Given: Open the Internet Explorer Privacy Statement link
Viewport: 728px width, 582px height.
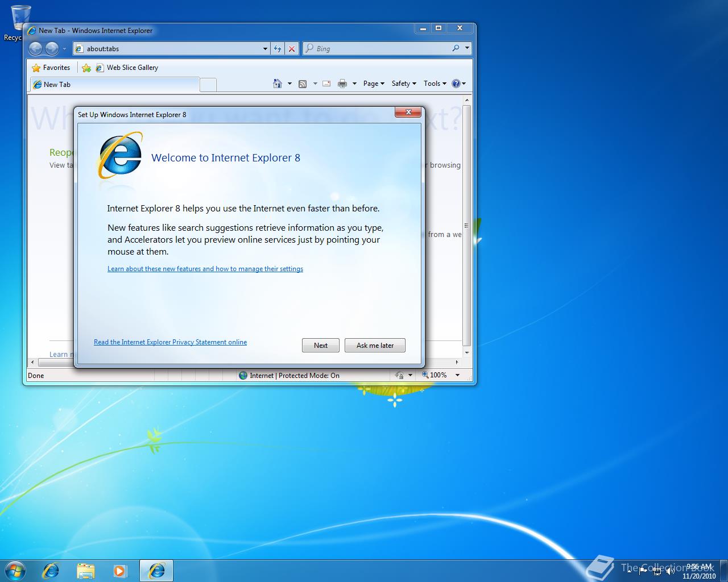Looking at the screenshot, I should pyautogui.click(x=170, y=342).
